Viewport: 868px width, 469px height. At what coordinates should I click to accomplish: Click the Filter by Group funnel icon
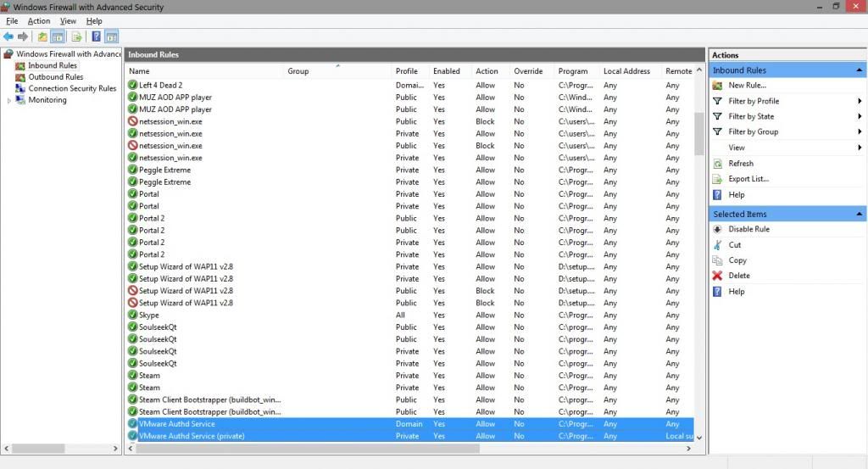point(717,131)
